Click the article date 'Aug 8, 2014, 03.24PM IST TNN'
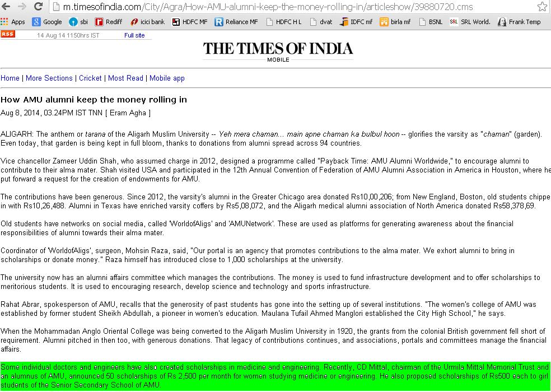The height and width of the screenshot is (392, 551). click(52, 113)
